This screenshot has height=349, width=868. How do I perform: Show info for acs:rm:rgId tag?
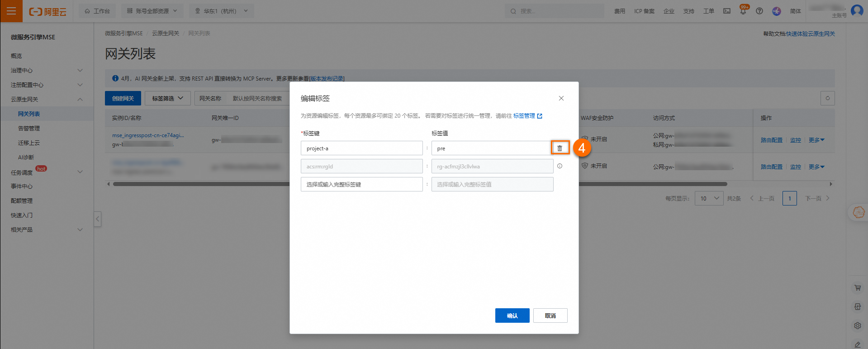560,166
